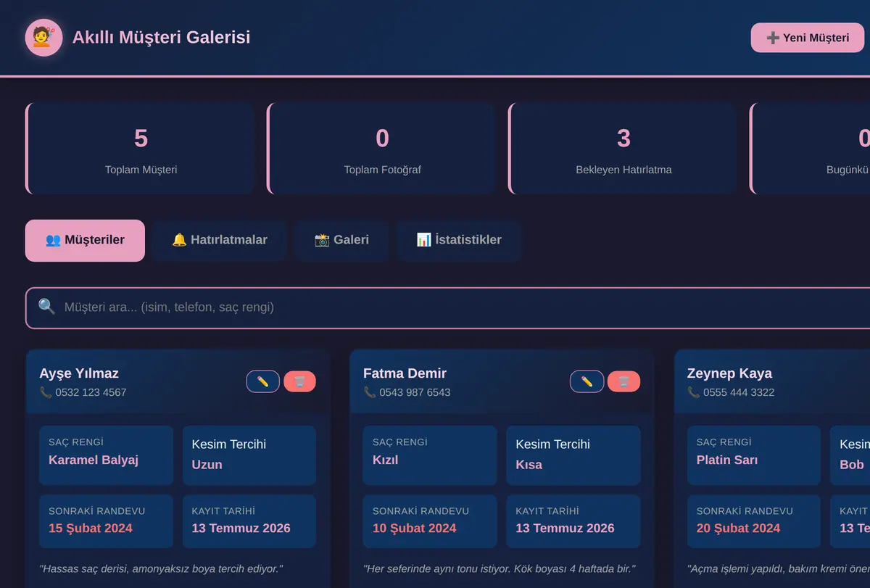Click phone icon beside 0555 444 3322
The width and height of the screenshot is (870, 588).
pos(693,392)
